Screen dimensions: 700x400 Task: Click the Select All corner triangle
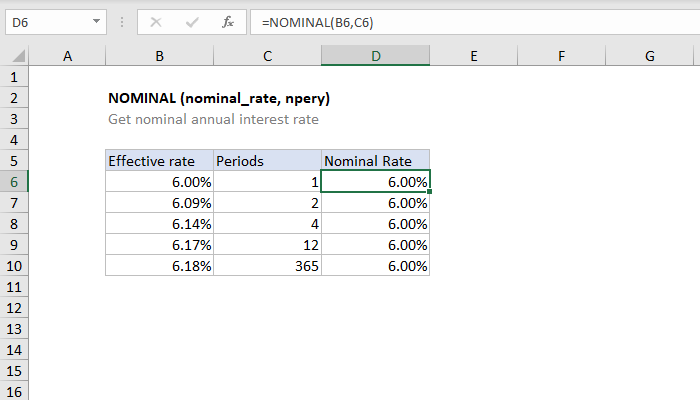click(19, 56)
